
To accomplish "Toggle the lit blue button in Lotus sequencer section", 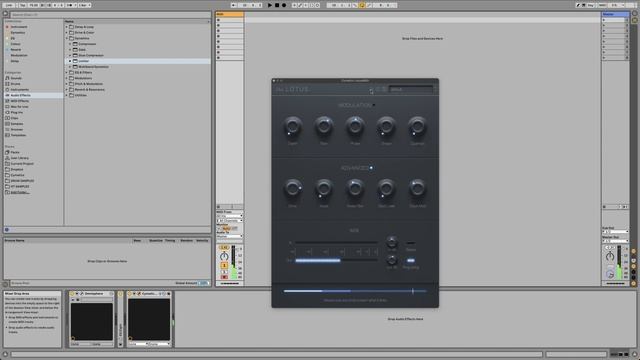I will (x=411, y=260).
